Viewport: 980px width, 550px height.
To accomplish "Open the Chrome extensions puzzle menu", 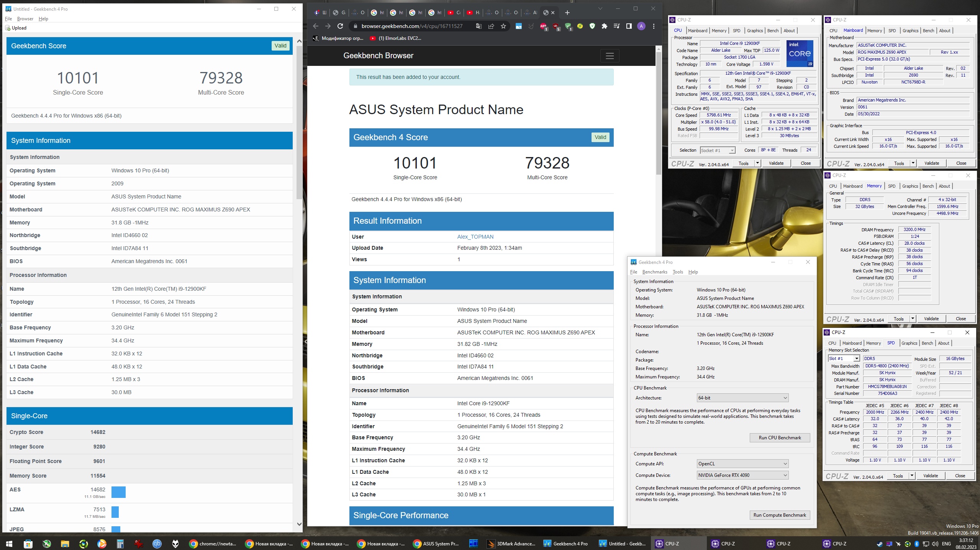I will point(605,26).
